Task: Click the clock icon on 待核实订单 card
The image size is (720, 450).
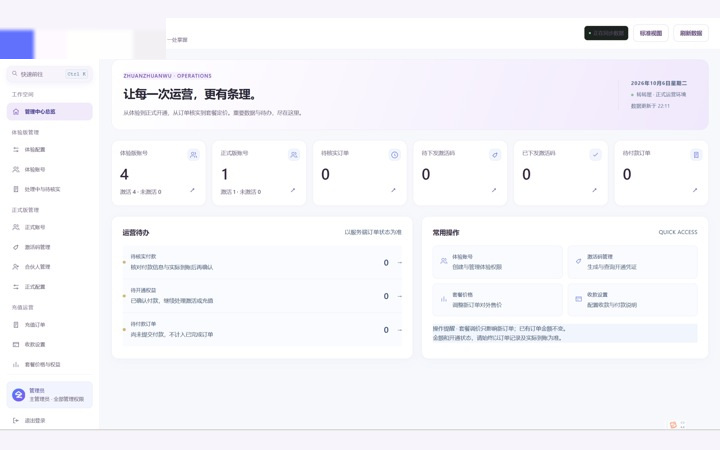Action: (394, 155)
